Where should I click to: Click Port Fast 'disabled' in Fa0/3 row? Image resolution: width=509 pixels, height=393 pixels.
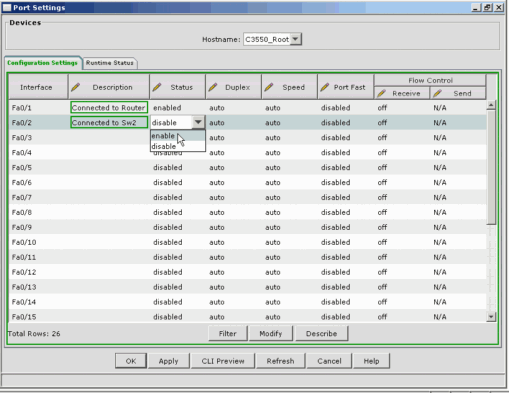tap(335, 138)
